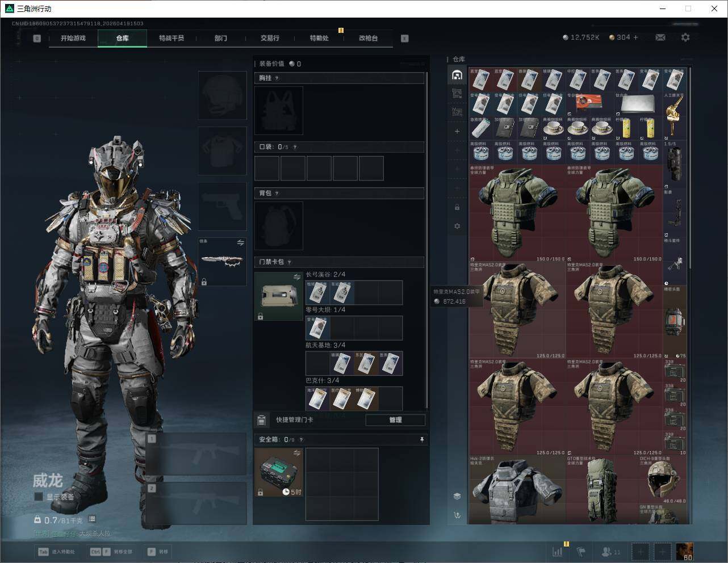
Task: Click the 航天基地: 3/4 label
Action: 325,345
